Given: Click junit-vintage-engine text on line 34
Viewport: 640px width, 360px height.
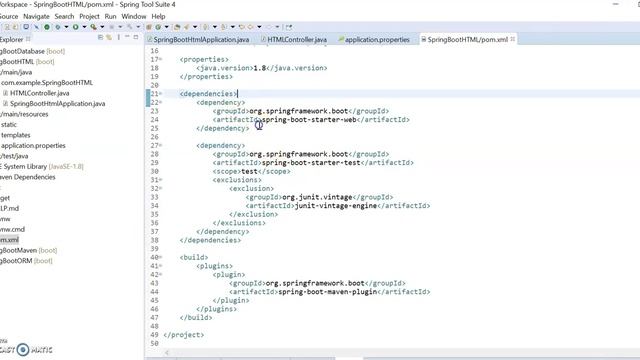Looking at the screenshot, I should 336,206.
